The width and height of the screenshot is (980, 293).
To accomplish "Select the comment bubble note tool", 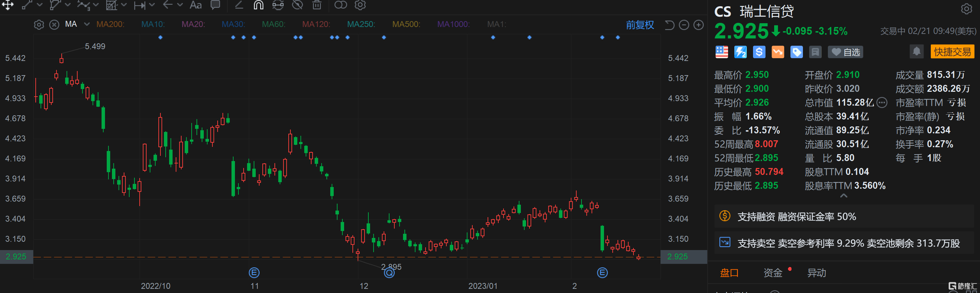I will tap(215, 5).
